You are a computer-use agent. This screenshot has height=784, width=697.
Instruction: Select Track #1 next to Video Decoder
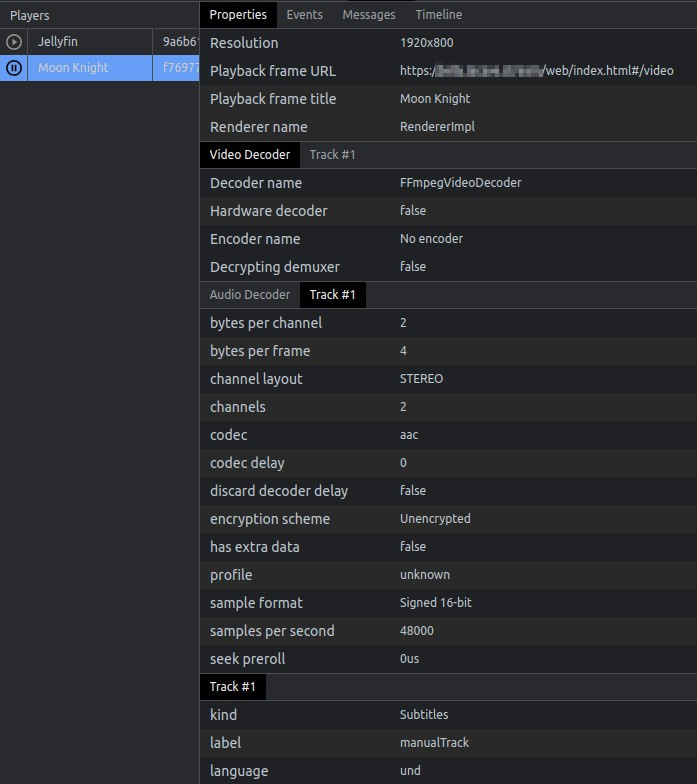point(332,154)
